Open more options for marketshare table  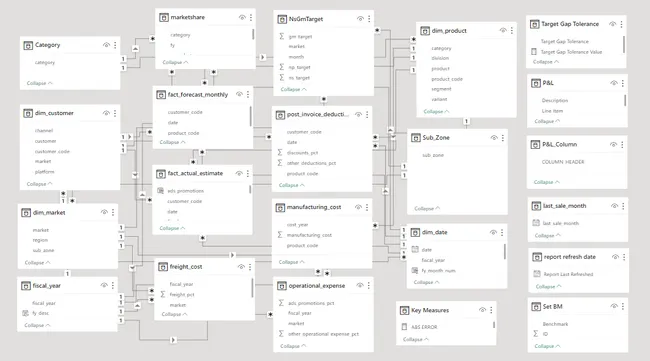tap(251, 17)
